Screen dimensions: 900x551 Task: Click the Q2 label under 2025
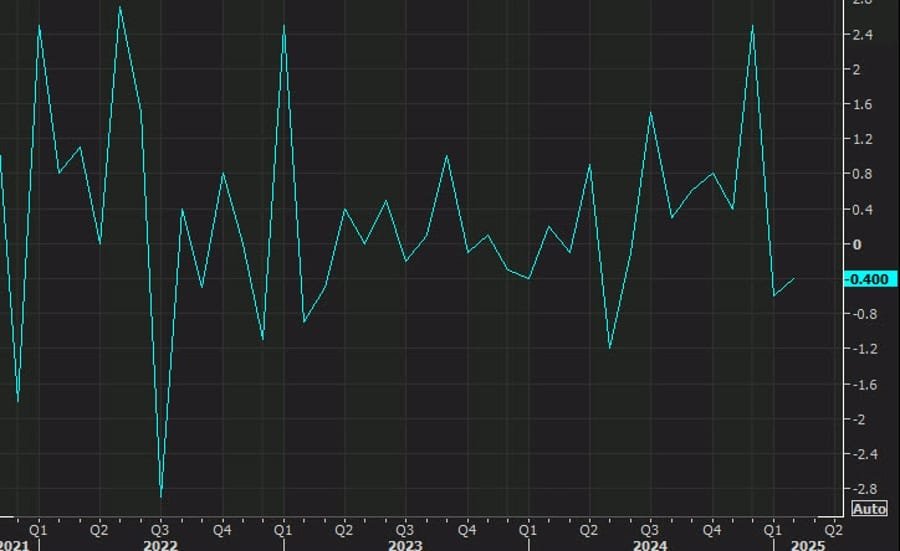click(x=832, y=526)
